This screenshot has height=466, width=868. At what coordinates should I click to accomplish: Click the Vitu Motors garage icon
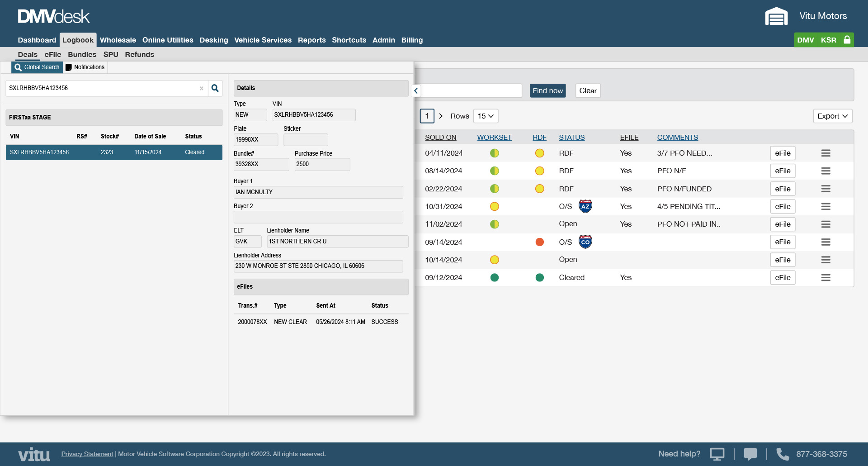click(x=776, y=16)
